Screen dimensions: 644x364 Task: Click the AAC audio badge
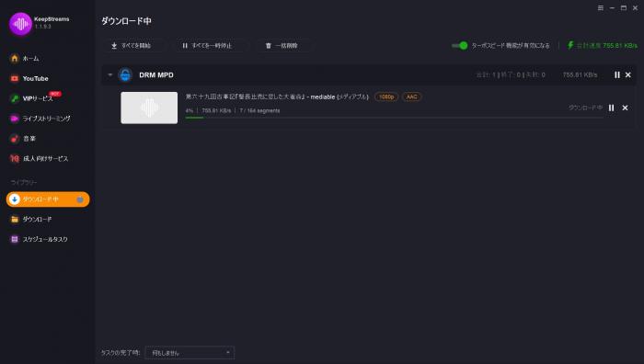412,97
